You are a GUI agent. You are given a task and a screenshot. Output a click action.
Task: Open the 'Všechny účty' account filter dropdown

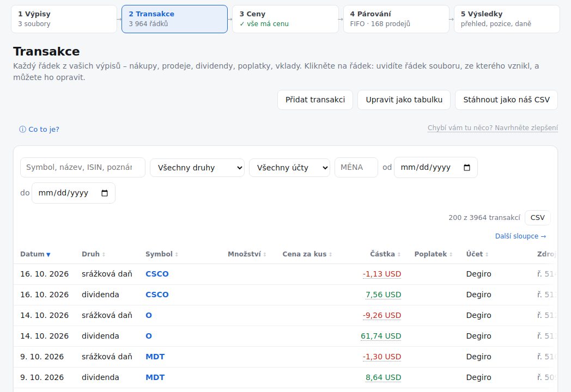tap(289, 168)
